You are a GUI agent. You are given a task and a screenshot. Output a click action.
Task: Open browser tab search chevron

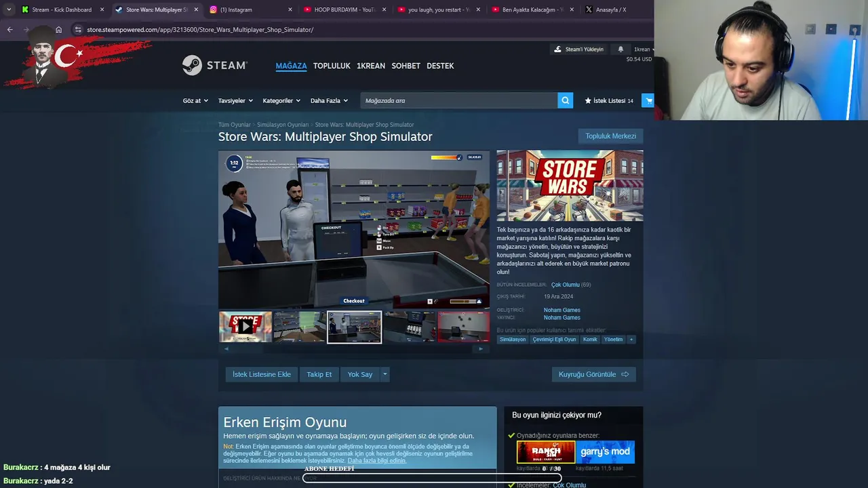[x=8, y=9]
